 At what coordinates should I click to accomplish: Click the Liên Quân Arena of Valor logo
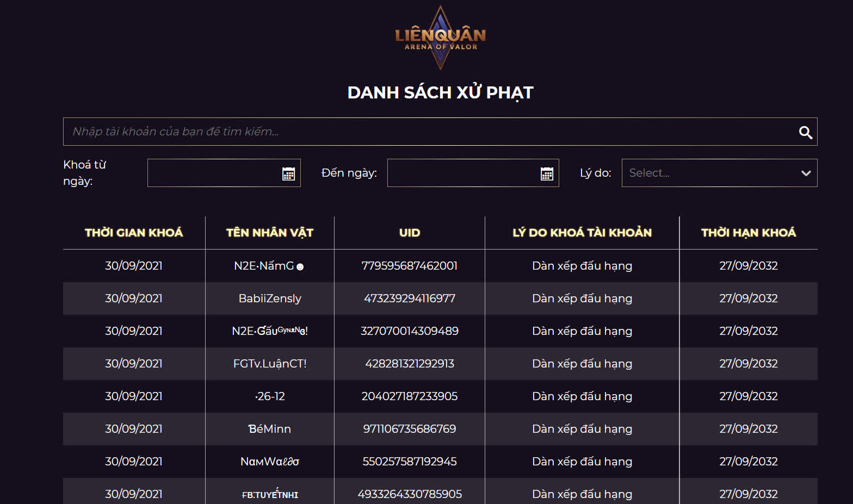point(438,36)
